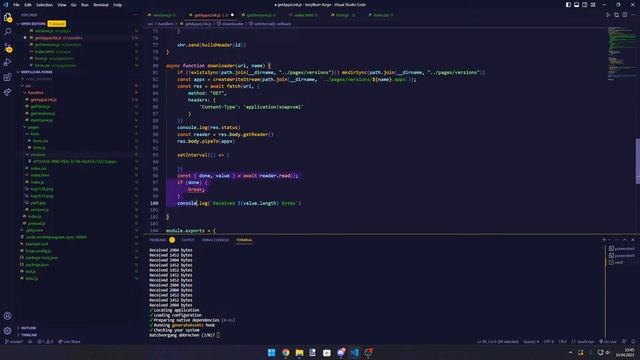640x360 pixels.
Task: Toggle the primary sidebar layout icon
Action: pos(568,5)
